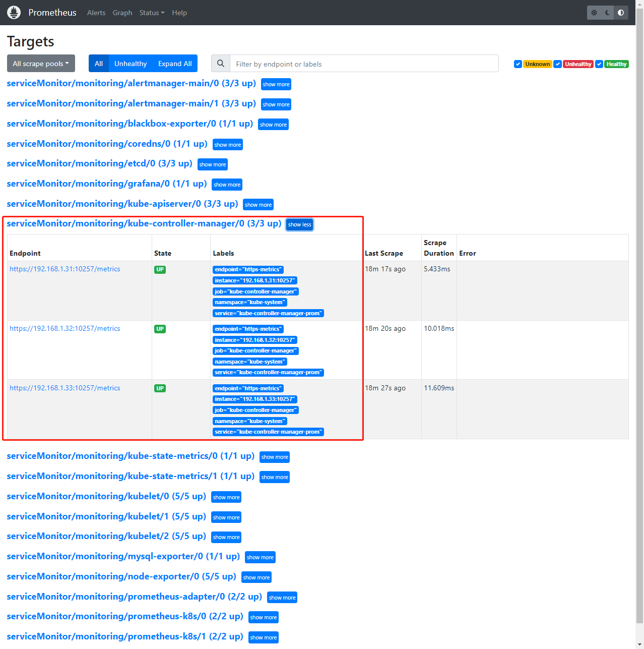Click the Scrape Duration column header
This screenshot has height=649, width=644.
(x=438, y=248)
